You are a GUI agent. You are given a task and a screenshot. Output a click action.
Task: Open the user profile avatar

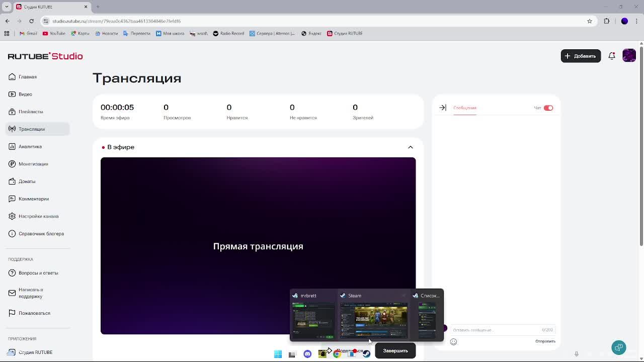point(629,55)
